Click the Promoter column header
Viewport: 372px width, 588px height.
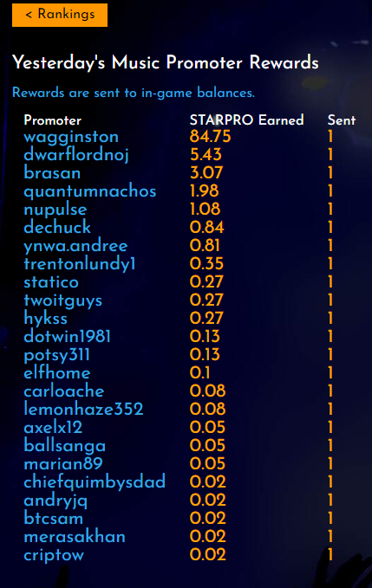(x=53, y=120)
